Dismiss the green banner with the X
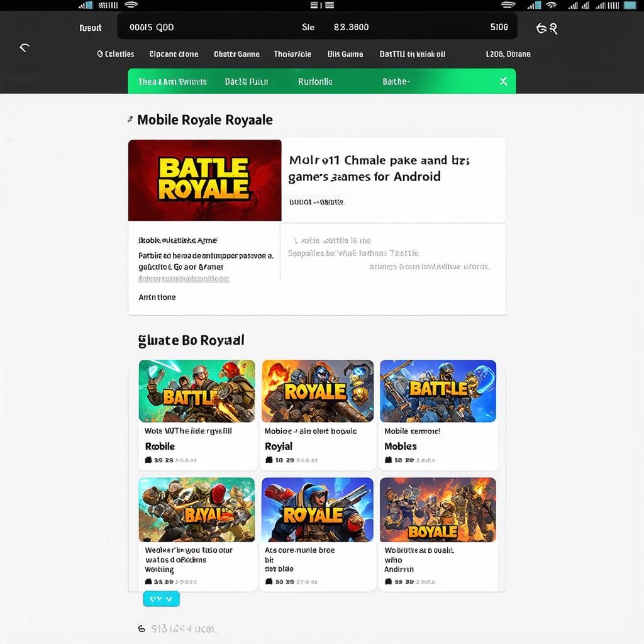644x644 pixels. (503, 82)
